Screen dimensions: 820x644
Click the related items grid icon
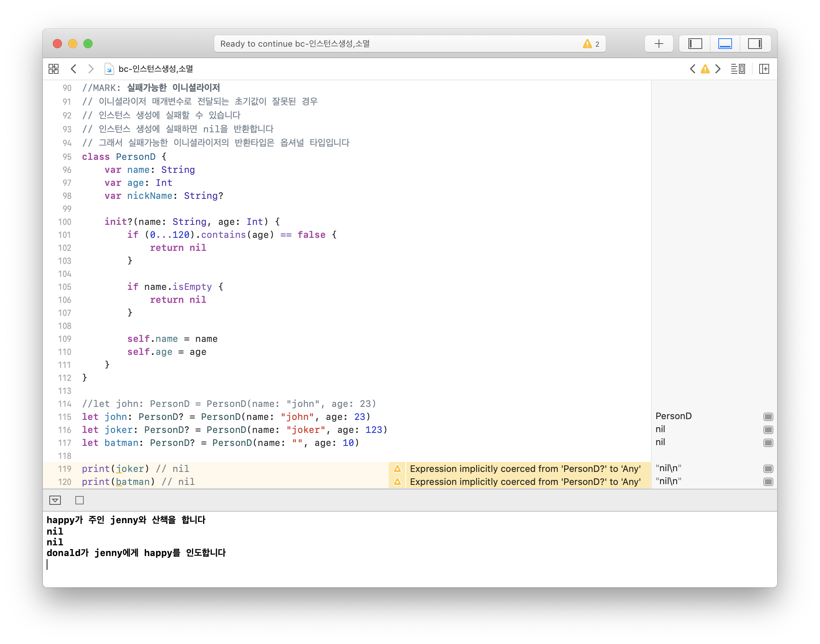click(x=54, y=69)
